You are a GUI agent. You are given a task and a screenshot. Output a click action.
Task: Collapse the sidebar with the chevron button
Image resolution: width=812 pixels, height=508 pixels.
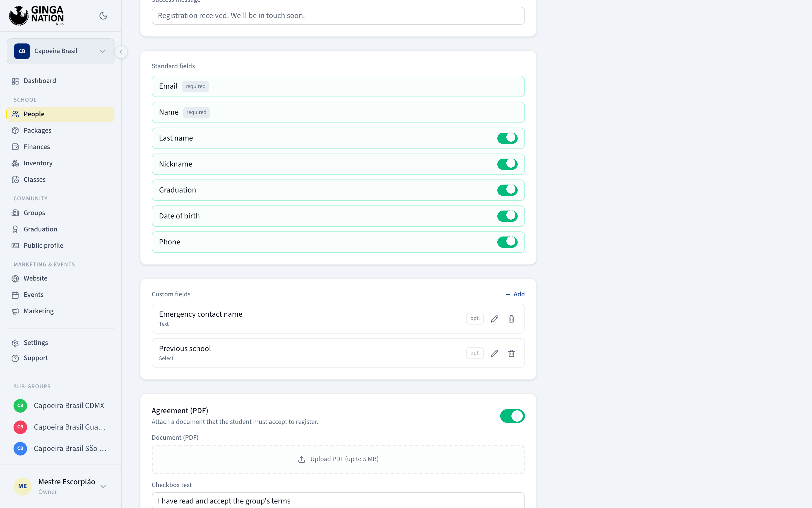(121, 52)
